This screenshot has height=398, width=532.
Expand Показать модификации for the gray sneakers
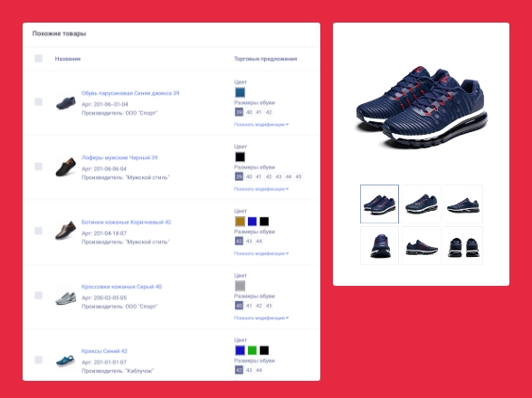pos(261,317)
